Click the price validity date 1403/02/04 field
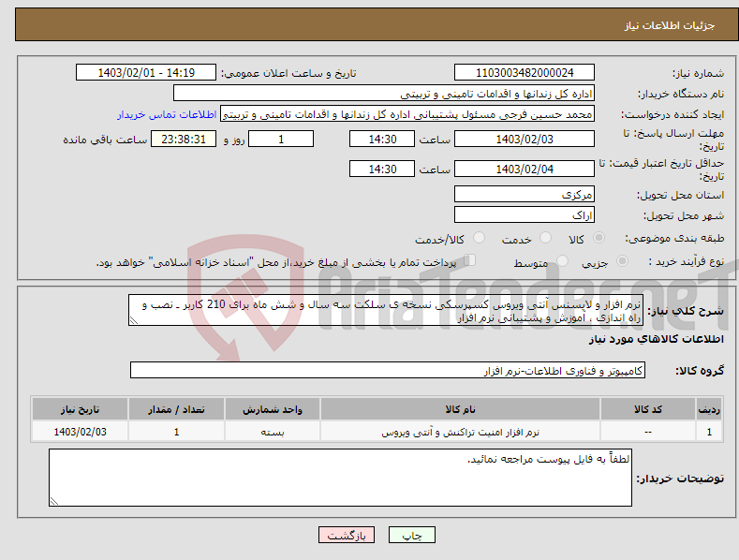This screenshot has height=560, width=739. (x=525, y=169)
